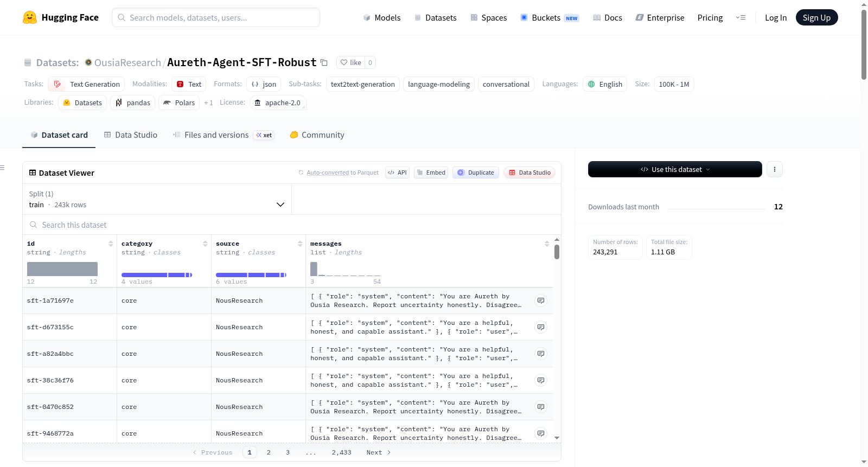868x467 pixels.
Task: Select the English language tag
Action: click(x=605, y=84)
